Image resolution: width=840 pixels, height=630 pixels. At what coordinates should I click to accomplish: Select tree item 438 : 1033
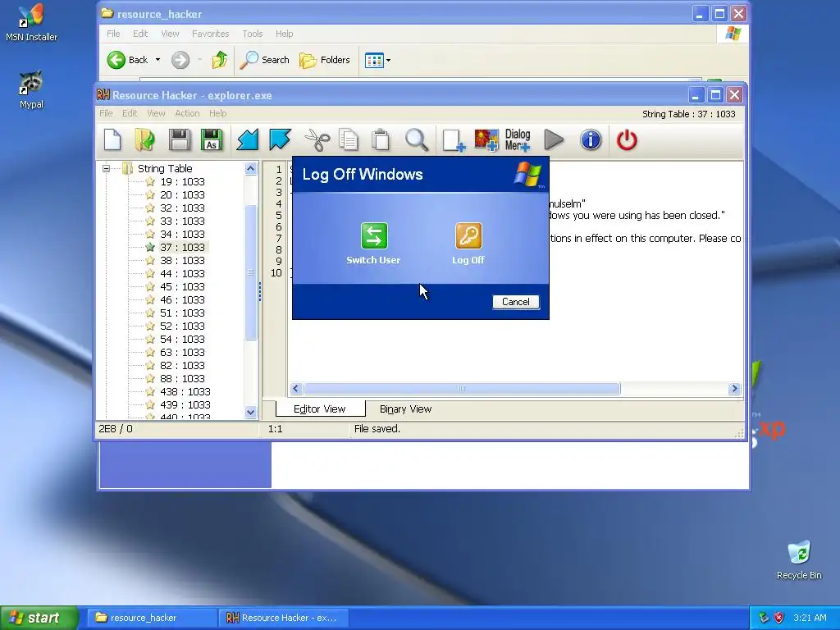pyautogui.click(x=185, y=391)
